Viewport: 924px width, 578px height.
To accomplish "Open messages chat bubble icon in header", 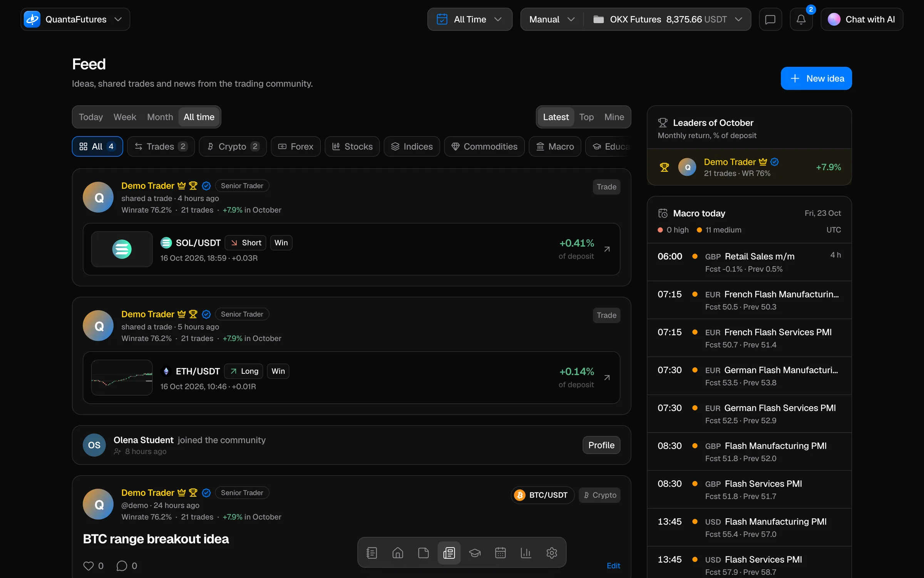I will tap(770, 19).
